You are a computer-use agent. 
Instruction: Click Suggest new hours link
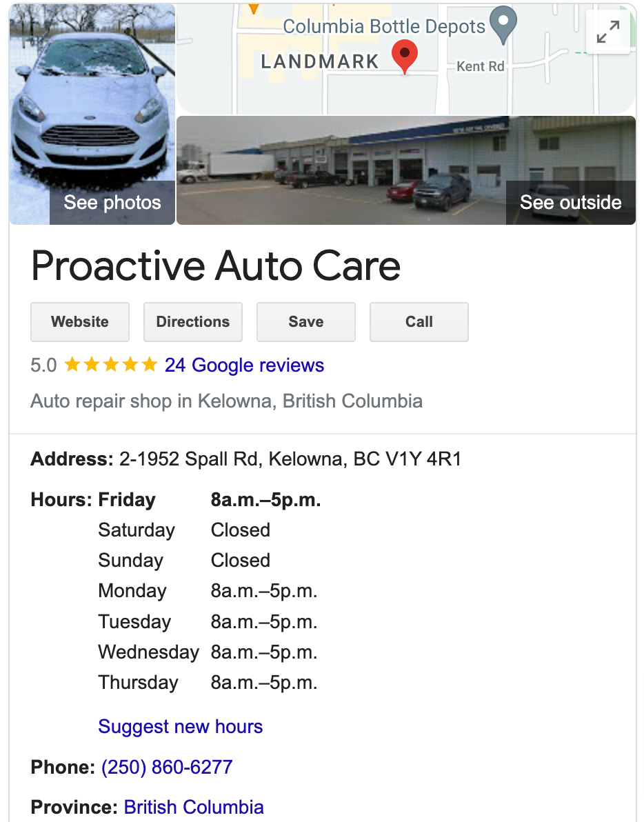(x=180, y=727)
